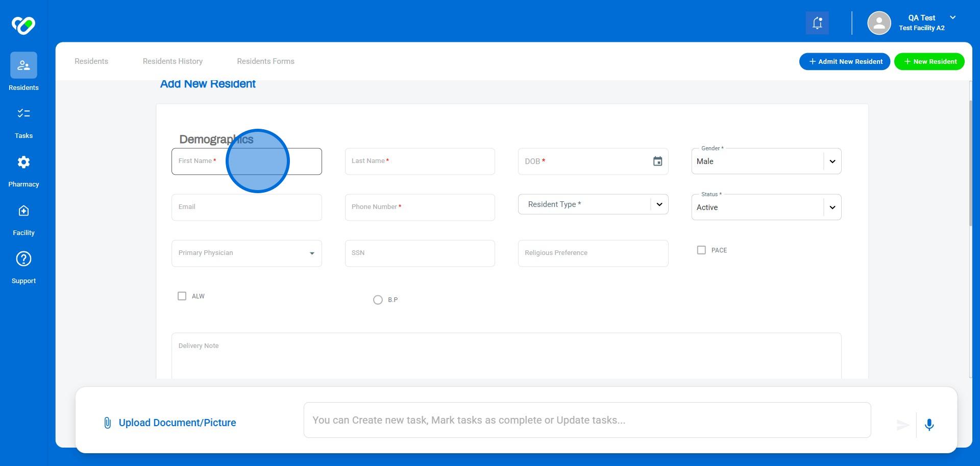The image size is (980, 466).
Task: Switch to the Residents History tab
Action: pyautogui.click(x=173, y=61)
